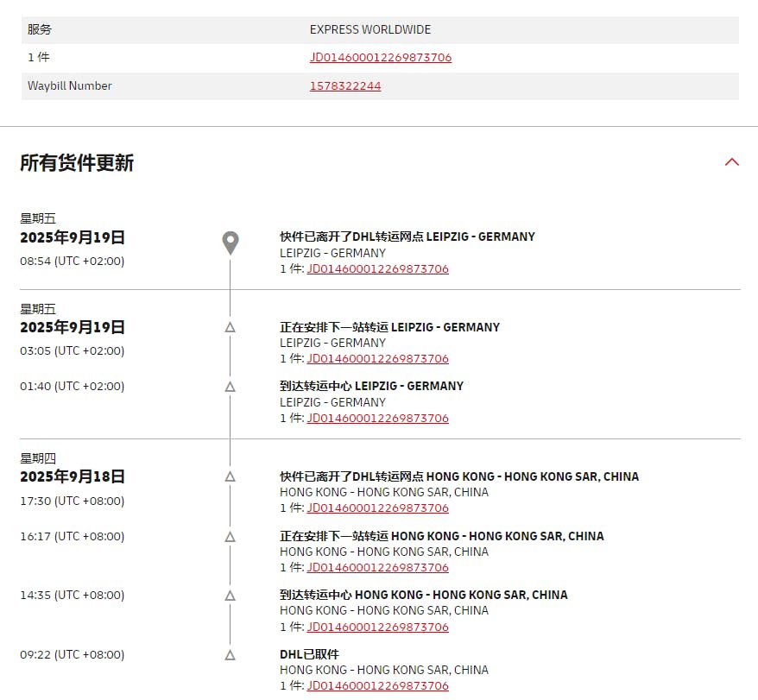Viewport: 758px width, 700px height.
Task: Click triangle marker for 01:40 Leipzig arrival
Action: (230, 387)
